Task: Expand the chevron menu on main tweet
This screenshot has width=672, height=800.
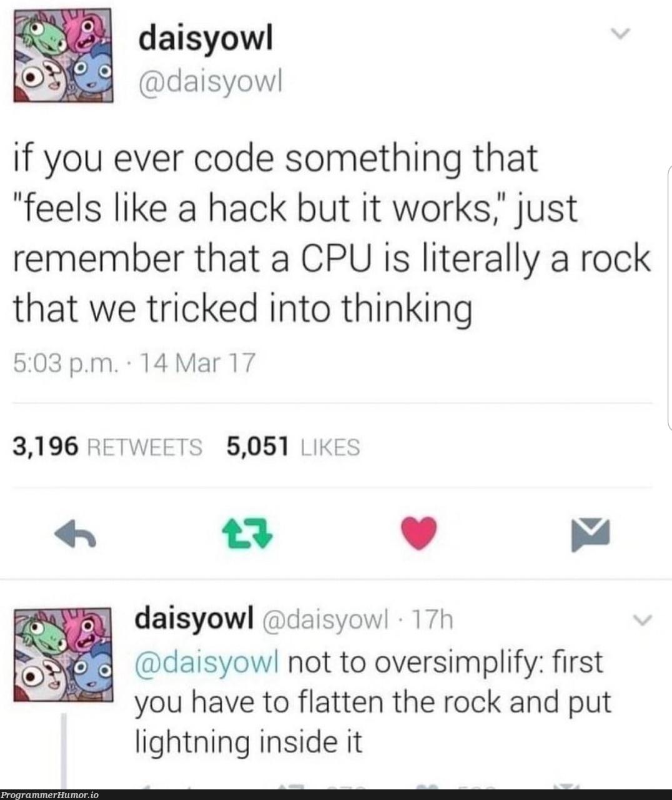Action: pos(620,32)
